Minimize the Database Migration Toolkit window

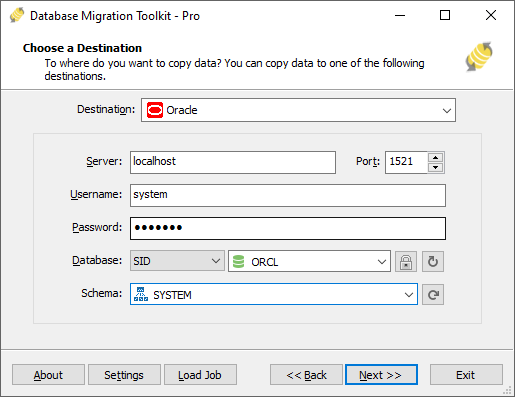click(x=400, y=15)
